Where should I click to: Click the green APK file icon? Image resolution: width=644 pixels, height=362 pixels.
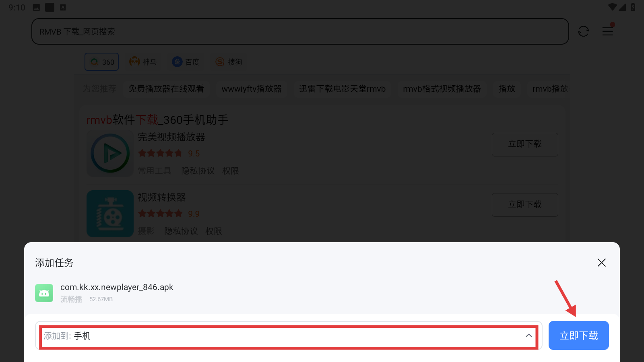(44, 293)
